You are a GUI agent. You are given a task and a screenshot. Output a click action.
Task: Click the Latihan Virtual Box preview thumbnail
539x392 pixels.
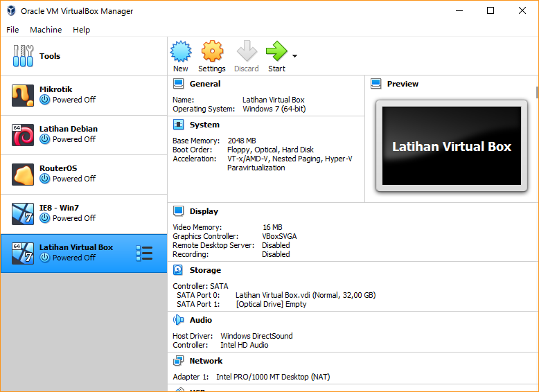click(x=452, y=146)
